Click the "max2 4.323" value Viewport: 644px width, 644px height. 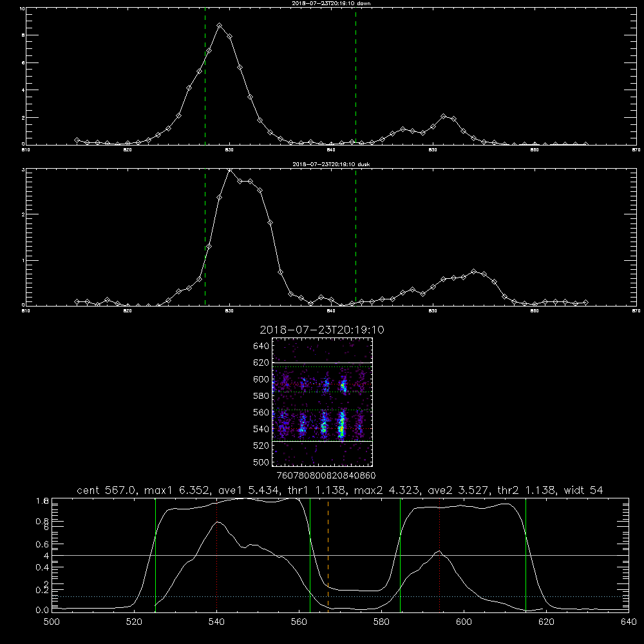387,490
